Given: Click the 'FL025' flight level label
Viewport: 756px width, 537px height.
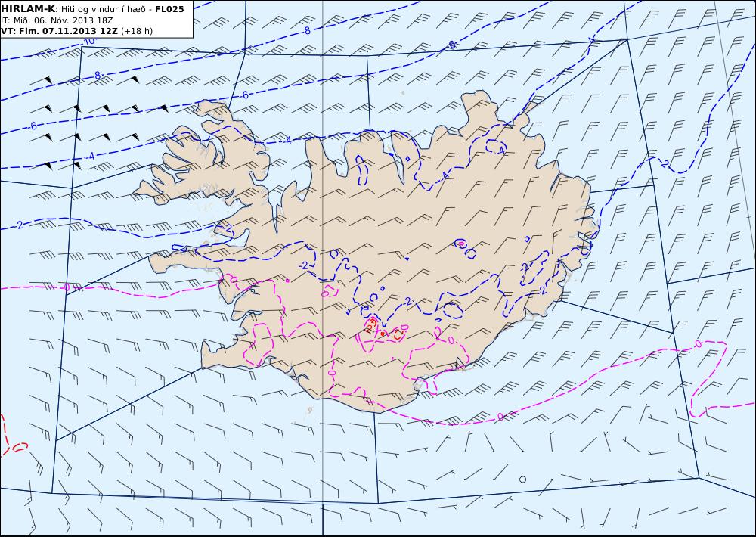Looking at the screenshot, I should pyautogui.click(x=169, y=9).
